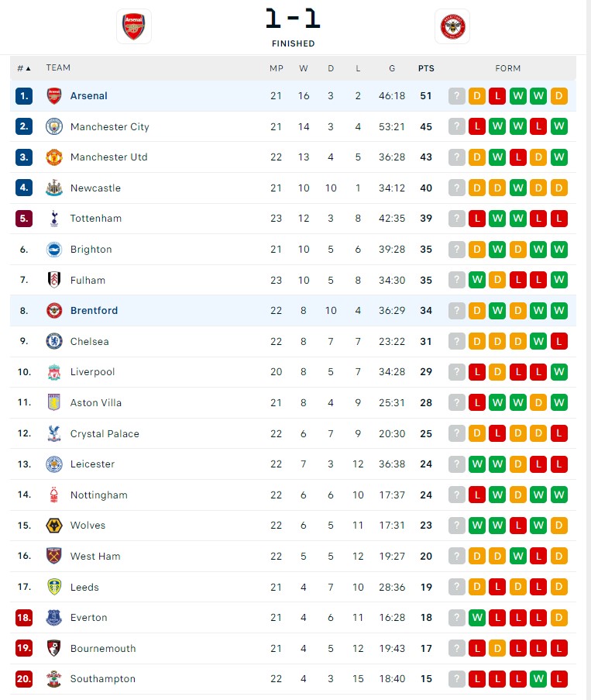Click the Chelsea club crest icon

tap(53, 341)
